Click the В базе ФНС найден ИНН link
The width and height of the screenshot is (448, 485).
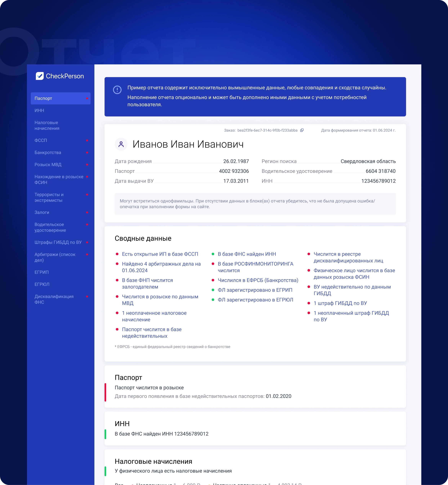(x=247, y=254)
